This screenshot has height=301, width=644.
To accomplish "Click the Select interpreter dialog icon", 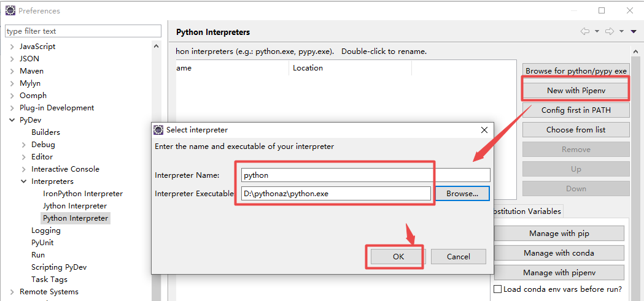I will click(158, 130).
